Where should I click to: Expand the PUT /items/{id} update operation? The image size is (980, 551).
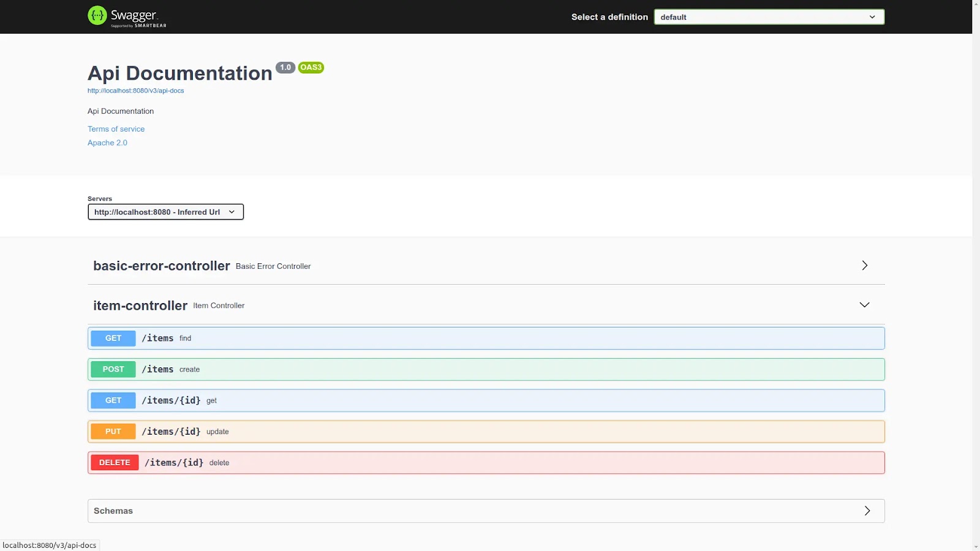486,432
